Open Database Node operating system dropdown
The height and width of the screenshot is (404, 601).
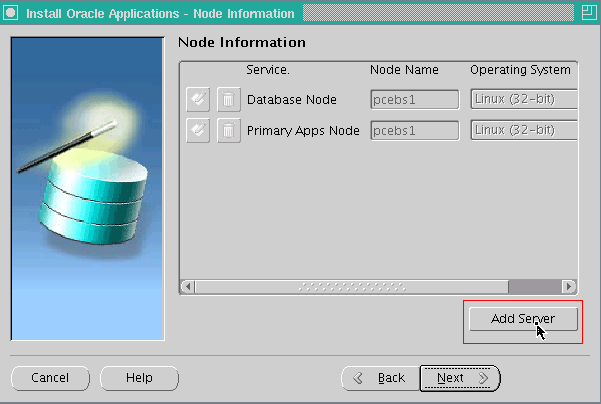point(524,99)
